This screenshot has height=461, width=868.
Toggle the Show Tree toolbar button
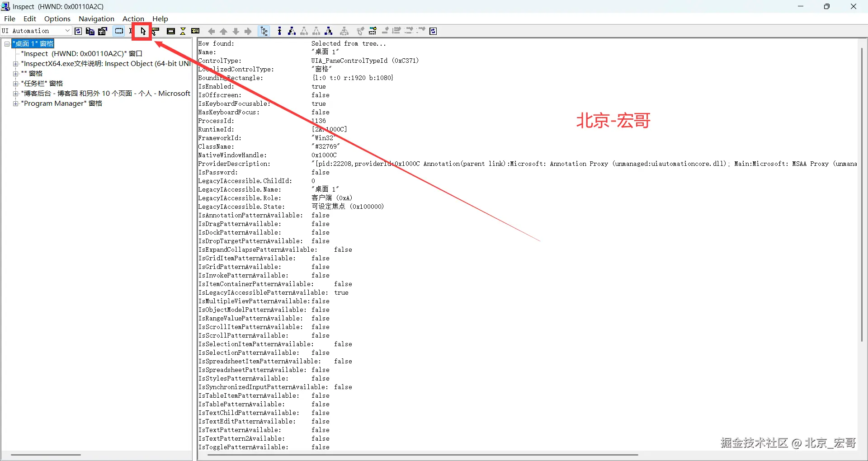point(264,31)
